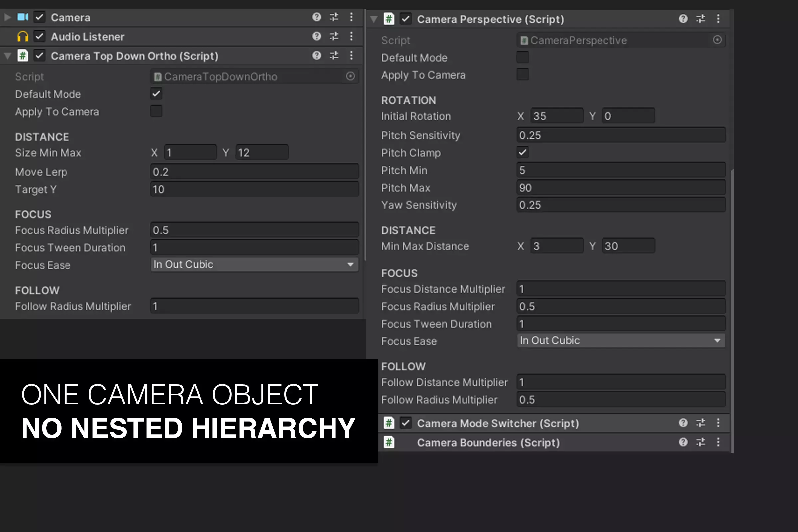Open help for Camera component

click(316, 17)
